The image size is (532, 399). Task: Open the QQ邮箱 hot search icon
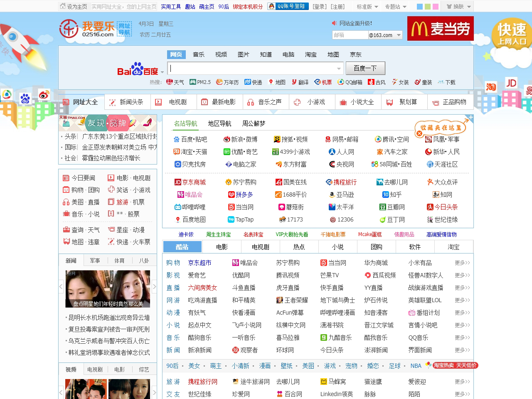(x=350, y=82)
